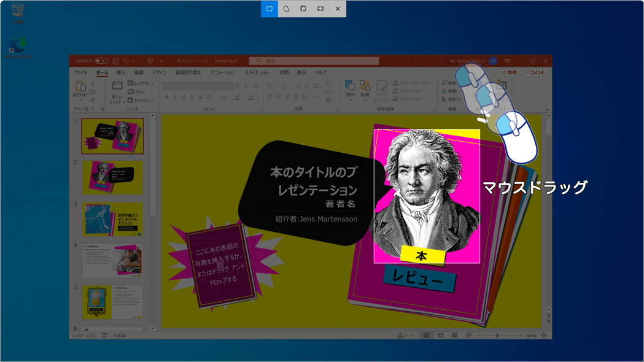The image size is (644, 362).
Task: Close the snipping toolbar
Action: 338,9
